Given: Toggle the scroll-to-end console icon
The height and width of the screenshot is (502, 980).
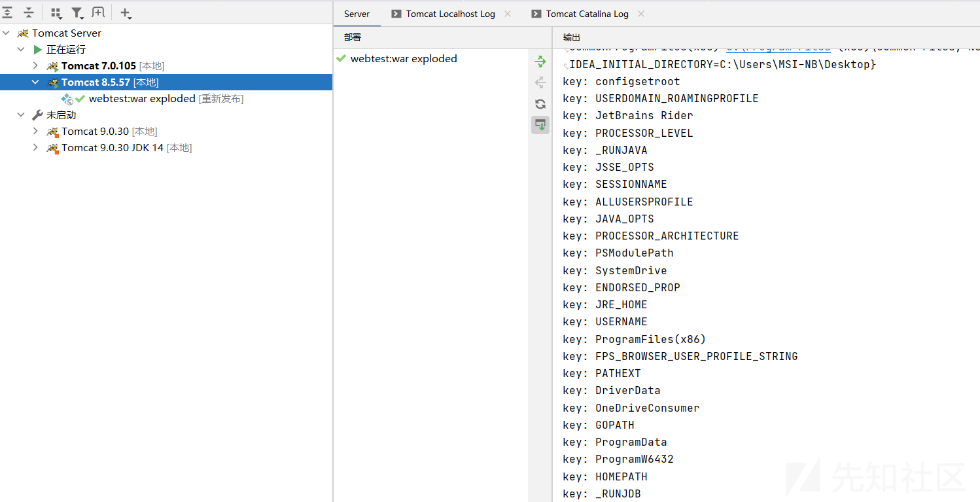Looking at the screenshot, I should pos(540,125).
